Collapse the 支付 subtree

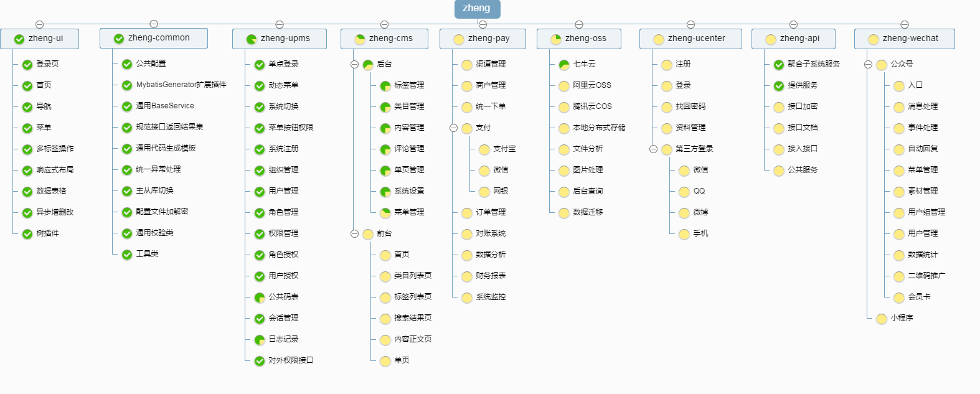pos(453,128)
